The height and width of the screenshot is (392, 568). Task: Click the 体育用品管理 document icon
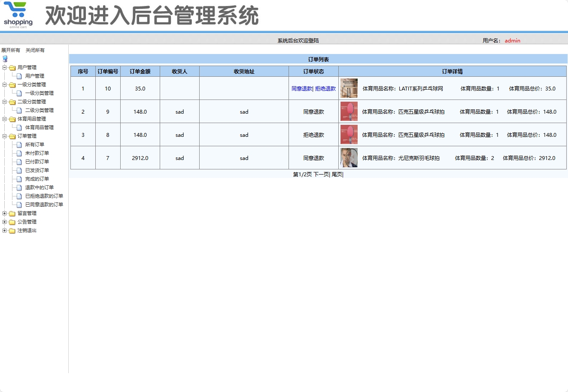coord(19,127)
